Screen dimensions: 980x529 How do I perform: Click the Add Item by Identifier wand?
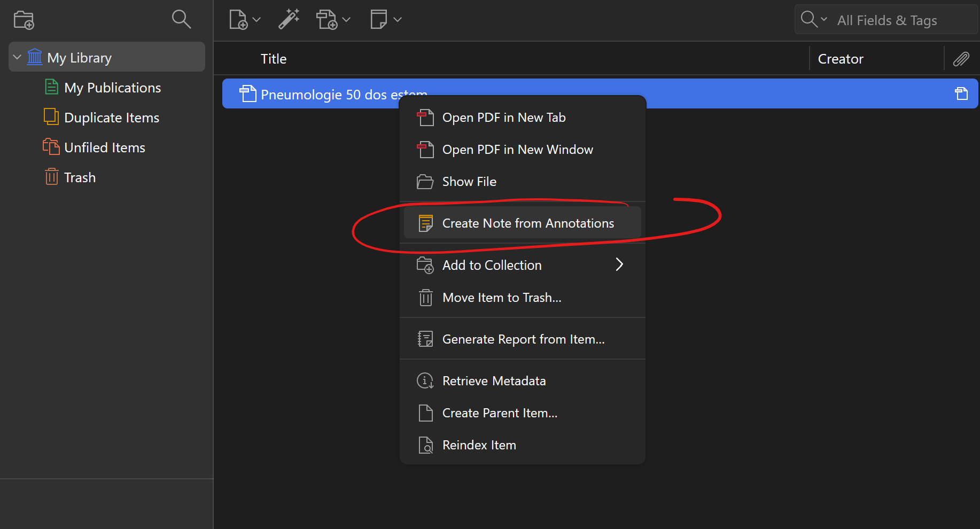click(289, 19)
